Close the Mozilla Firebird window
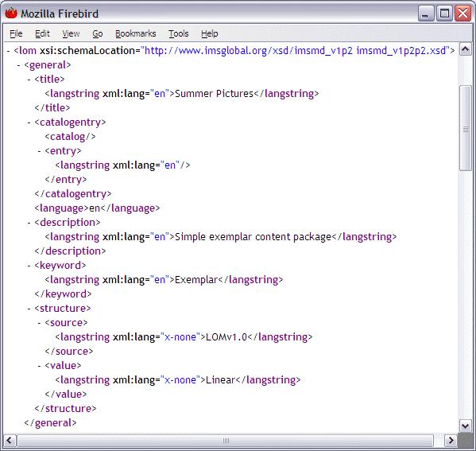 pyautogui.click(x=462, y=14)
